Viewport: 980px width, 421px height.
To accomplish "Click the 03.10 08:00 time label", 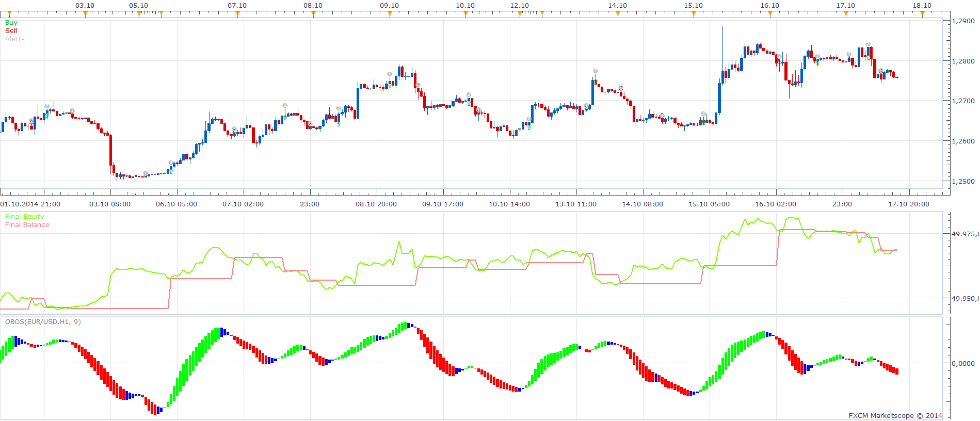I will coord(110,204).
